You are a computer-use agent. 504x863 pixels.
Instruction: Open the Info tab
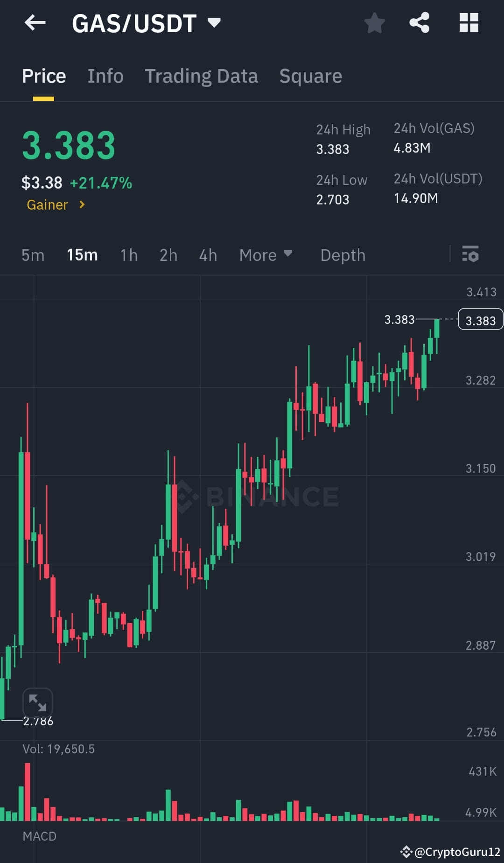pyautogui.click(x=105, y=76)
